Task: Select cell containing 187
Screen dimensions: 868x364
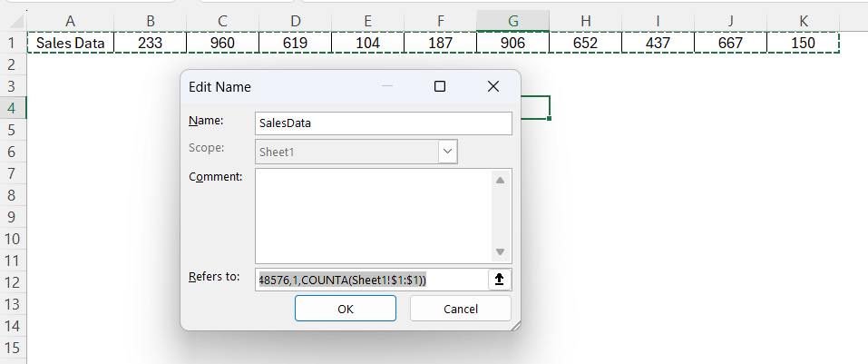Action: tap(440, 43)
